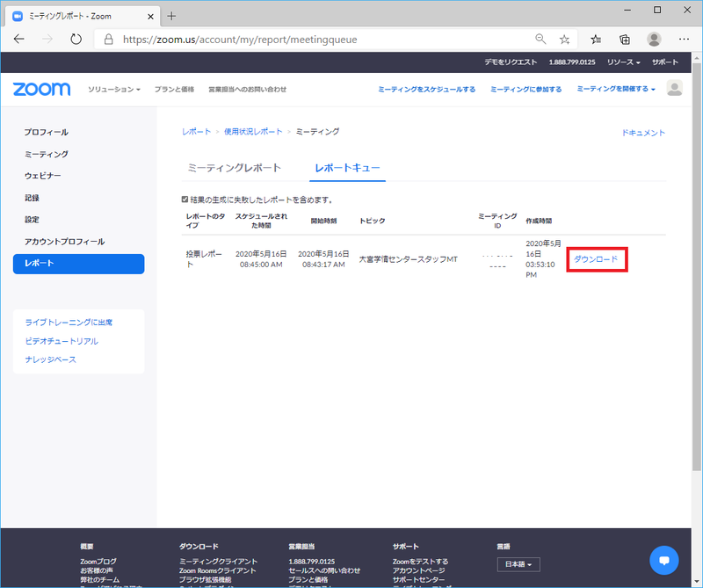This screenshot has height=588, width=703.
Task: Open 営業担当へのお問い合わせ link
Action: (x=248, y=90)
